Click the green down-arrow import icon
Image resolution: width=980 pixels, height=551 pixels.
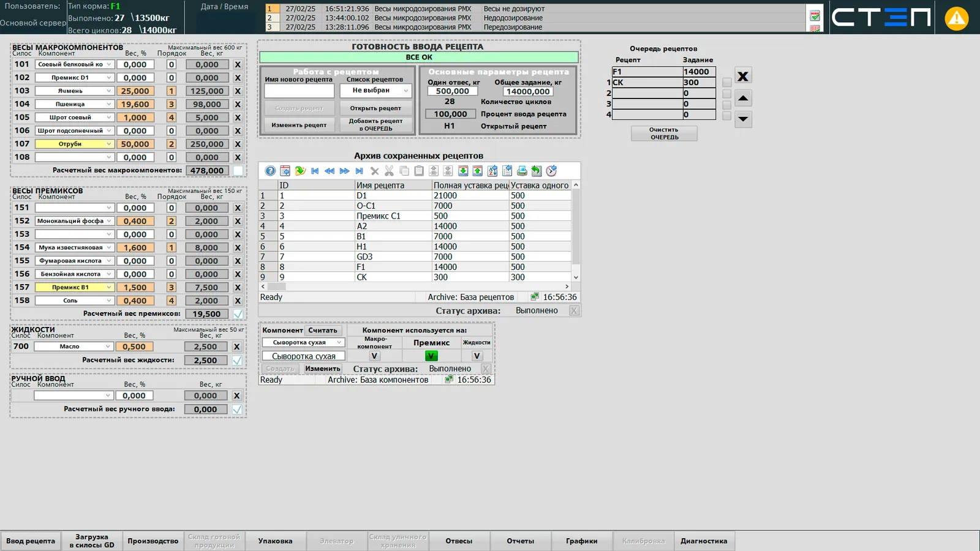click(463, 171)
